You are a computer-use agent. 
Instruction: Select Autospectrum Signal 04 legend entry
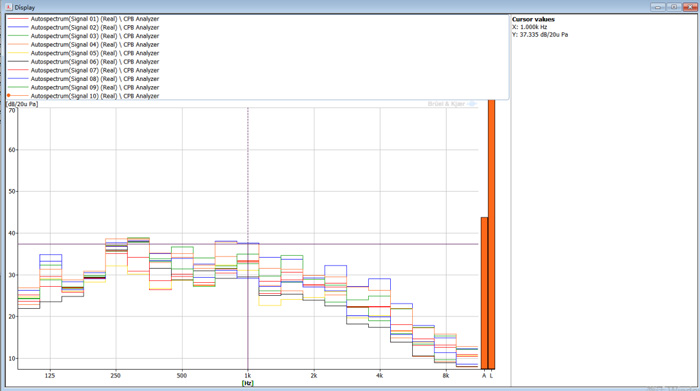pos(83,44)
